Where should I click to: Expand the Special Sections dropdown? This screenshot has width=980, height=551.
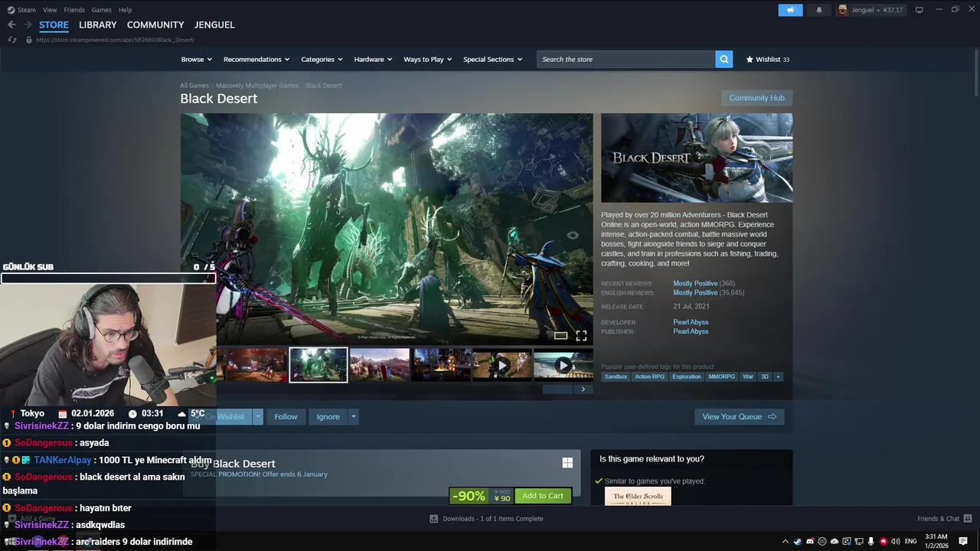493,59
